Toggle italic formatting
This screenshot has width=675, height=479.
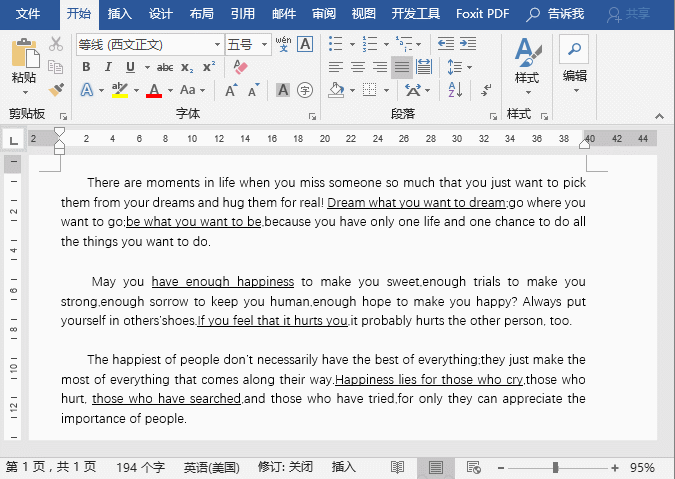point(108,67)
